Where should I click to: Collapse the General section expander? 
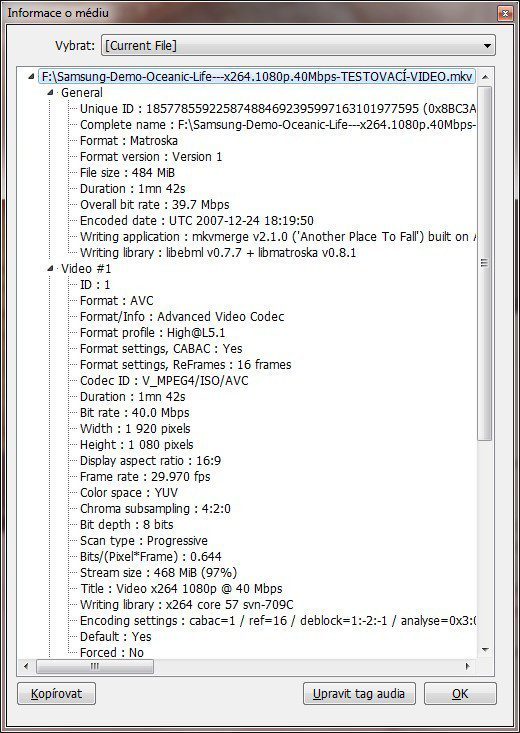51,93
